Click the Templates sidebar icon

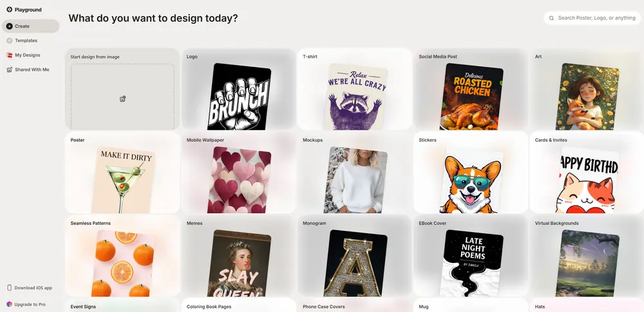coord(9,41)
